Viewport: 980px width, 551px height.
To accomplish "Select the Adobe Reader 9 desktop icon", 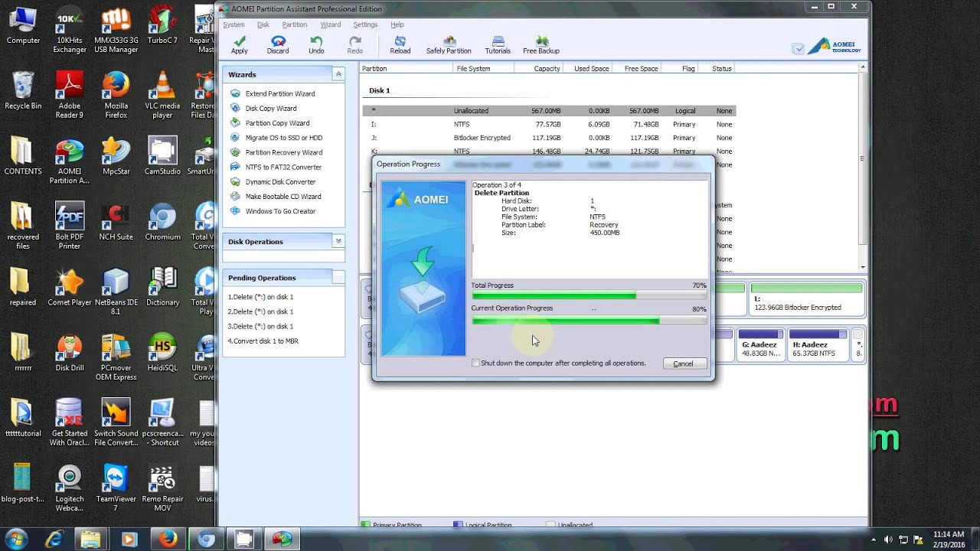I will tap(70, 96).
